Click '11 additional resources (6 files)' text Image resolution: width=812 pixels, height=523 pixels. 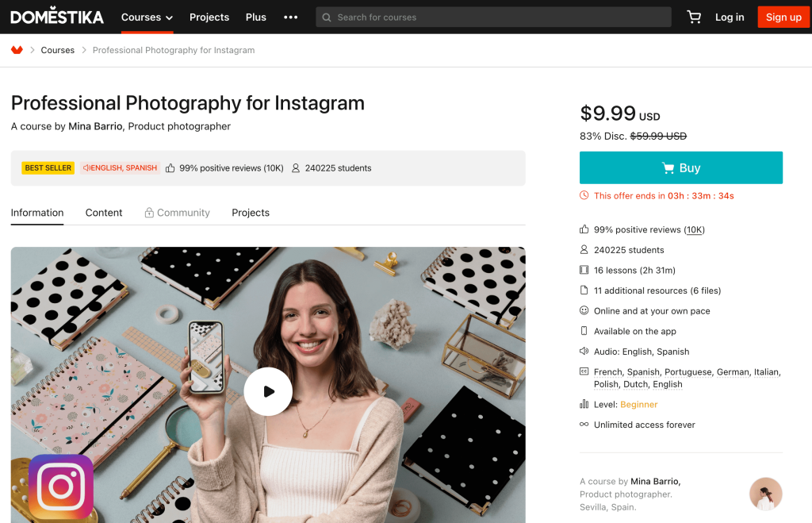(x=657, y=290)
